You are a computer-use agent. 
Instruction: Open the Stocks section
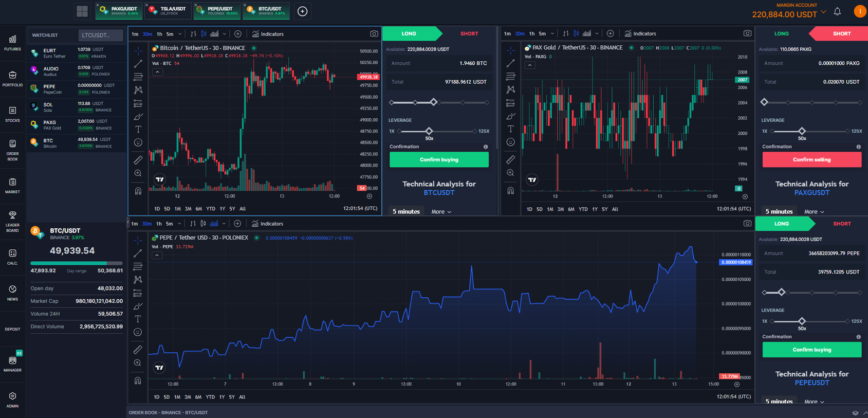(x=12, y=114)
